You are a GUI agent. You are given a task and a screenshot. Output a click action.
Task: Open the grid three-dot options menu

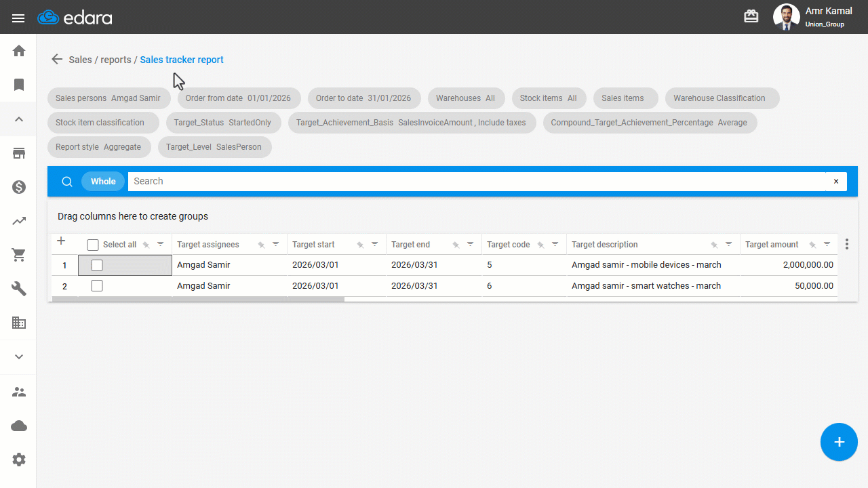tap(847, 244)
